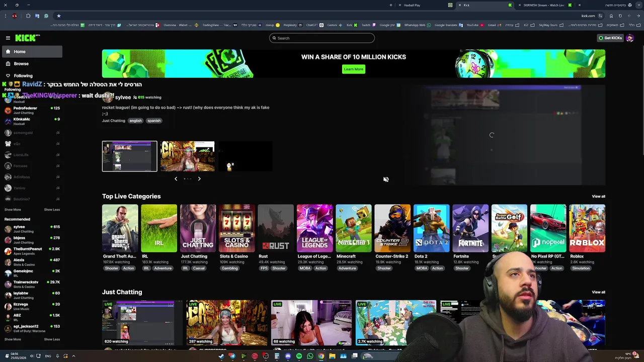This screenshot has width=644, height=362.
Task: Open Google Translate bookmark
Action: point(448,25)
